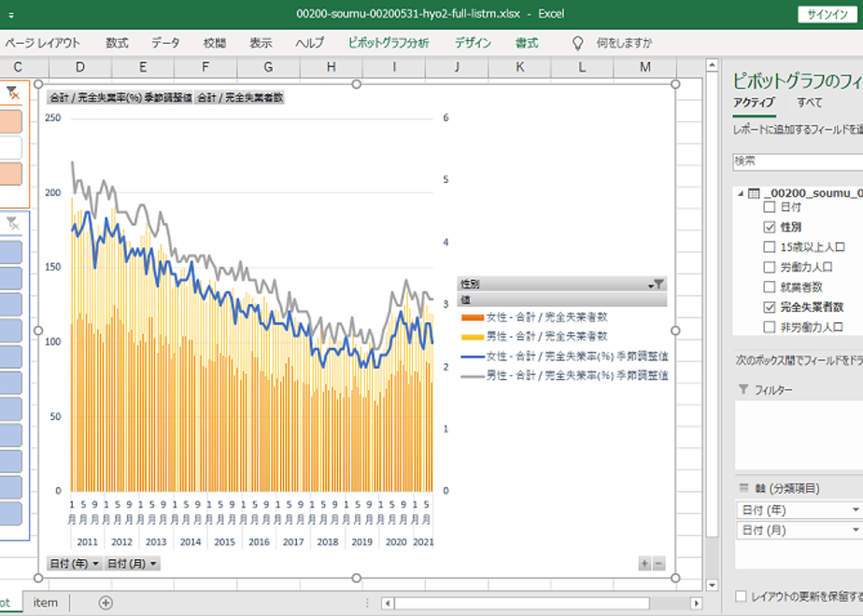Toggle レイアウトの更新を保留する checkbox
The height and width of the screenshot is (616, 863).
[x=742, y=596]
